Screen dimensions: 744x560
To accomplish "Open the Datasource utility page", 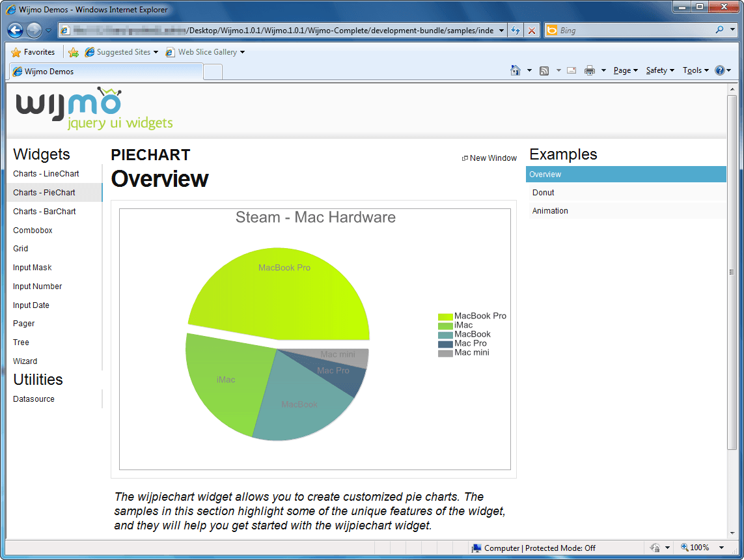I will 34,399.
